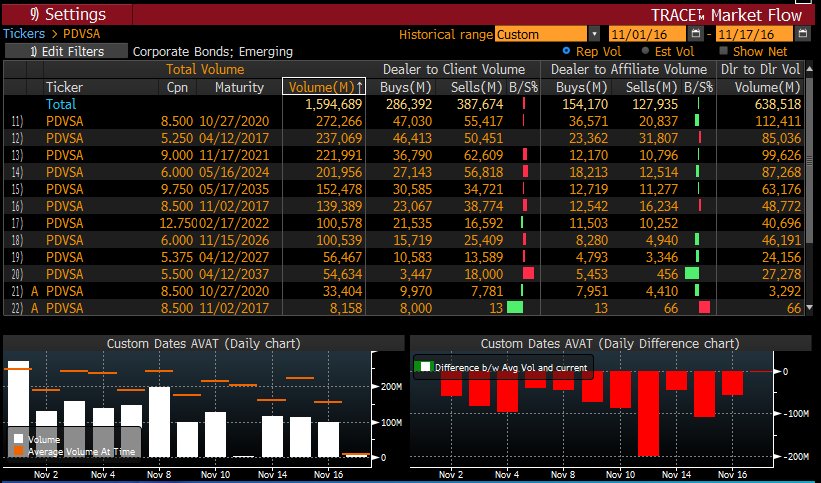
Task: Click the green affiliate B/S% bar in row 20
Action: pyautogui.click(x=692, y=273)
